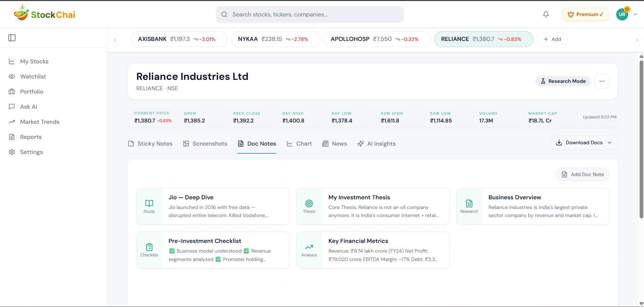
Task: Click the Thesis target icon on My Investment Thesis
Action: [309, 203]
